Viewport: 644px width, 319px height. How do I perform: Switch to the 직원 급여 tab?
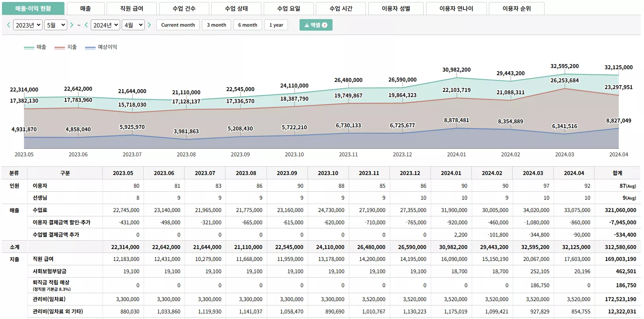[x=132, y=8]
